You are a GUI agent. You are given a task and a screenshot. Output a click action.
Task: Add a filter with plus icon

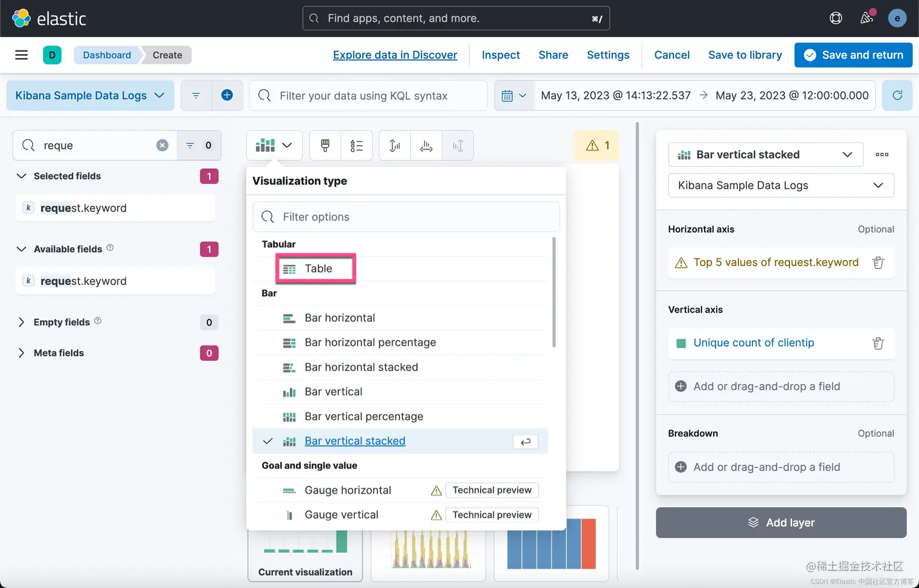click(x=227, y=95)
